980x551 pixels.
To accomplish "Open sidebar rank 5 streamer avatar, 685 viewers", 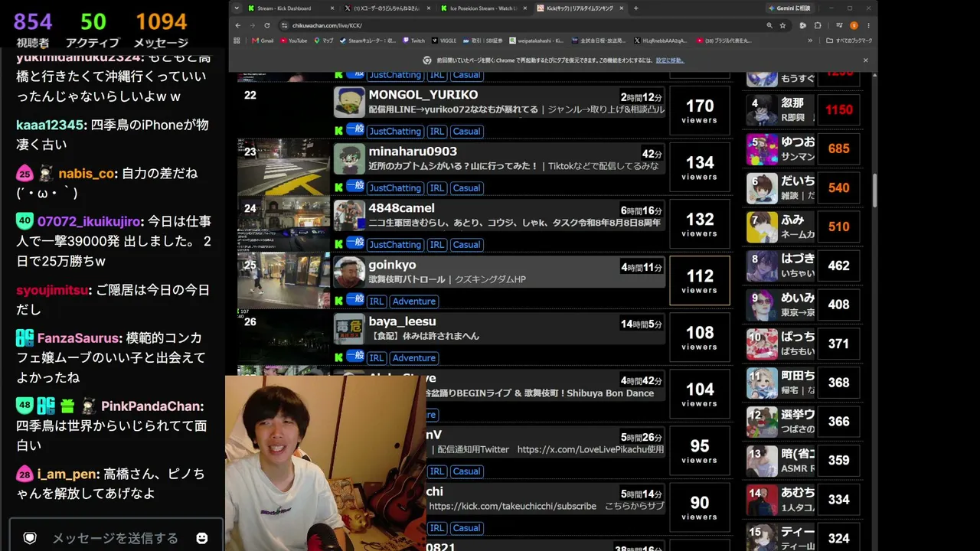I will point(762,149).
